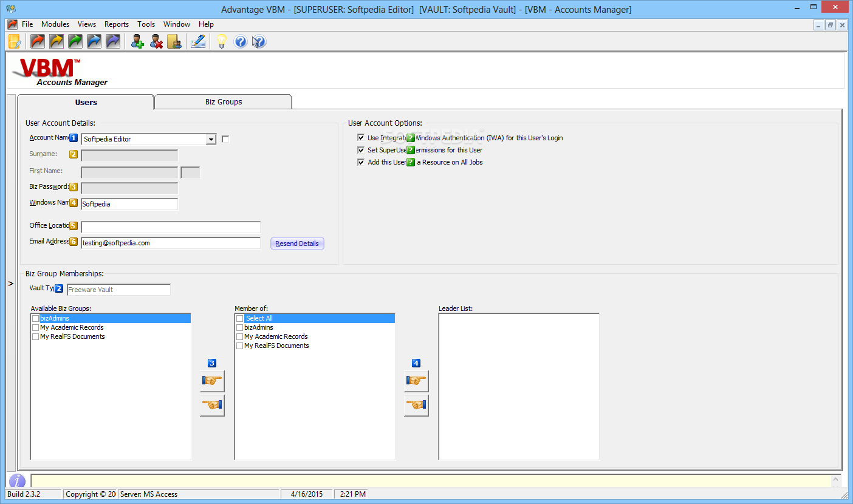Click the Email Address input field
Image resolution: width=853 pixels, height=504 pixels.
171,243
